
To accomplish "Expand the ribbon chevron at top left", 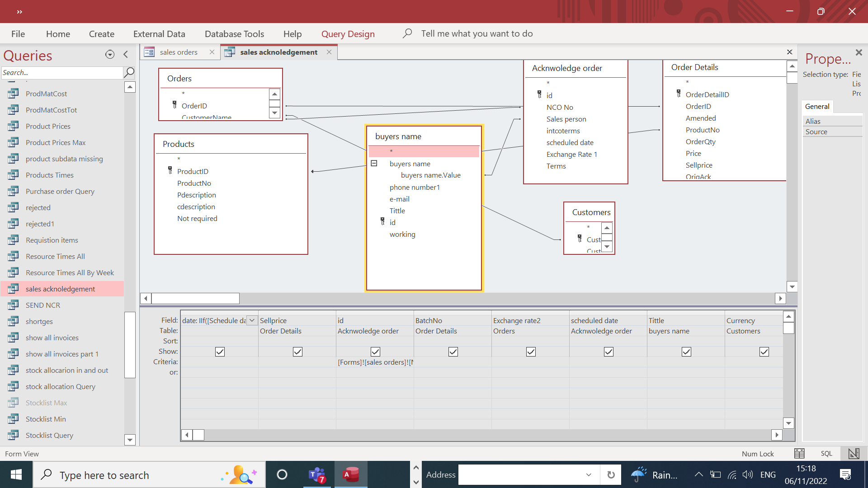I will (19, 12).
